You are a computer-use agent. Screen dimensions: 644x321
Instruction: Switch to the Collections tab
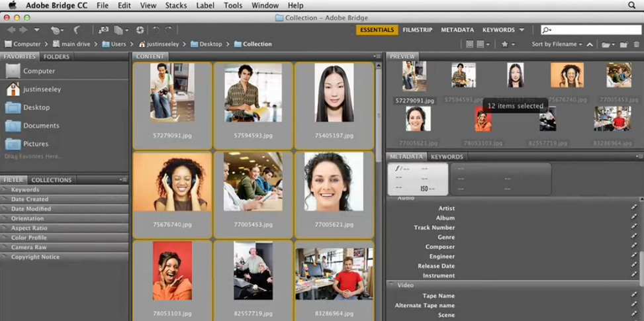52,180
